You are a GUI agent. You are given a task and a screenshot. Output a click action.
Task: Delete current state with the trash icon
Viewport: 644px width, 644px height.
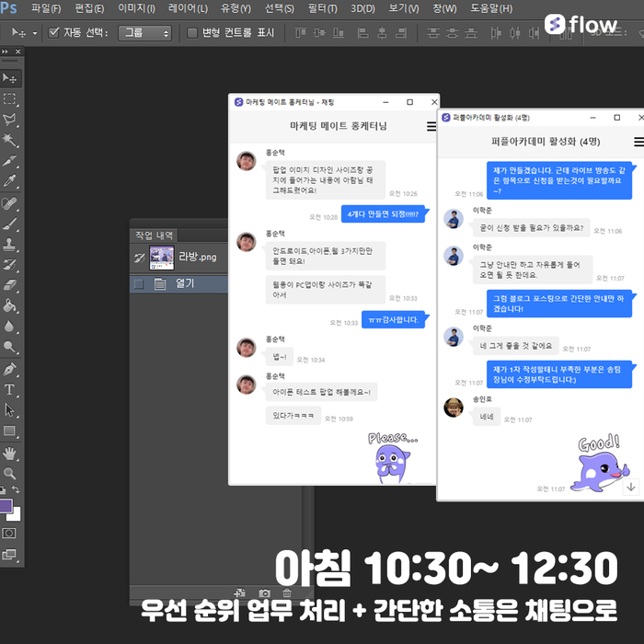[287, 594]
